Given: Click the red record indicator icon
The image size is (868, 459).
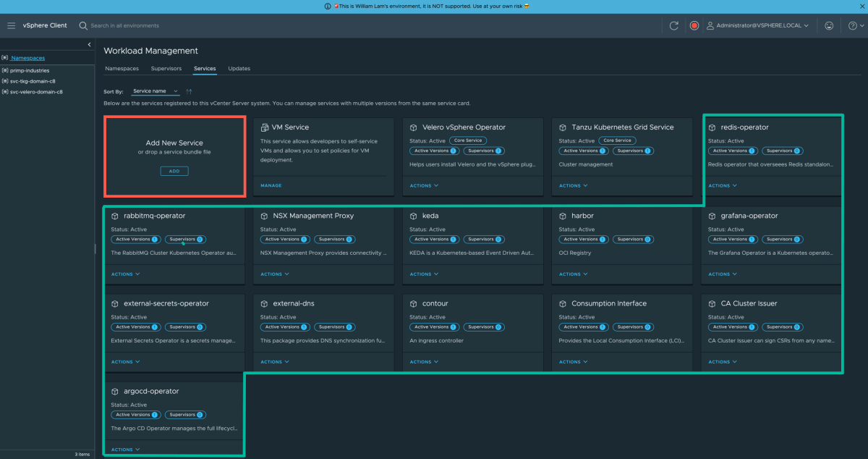Looking at the screenshot, I should pos(694,25).
